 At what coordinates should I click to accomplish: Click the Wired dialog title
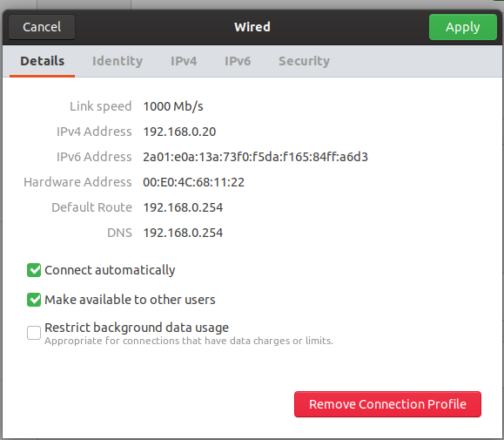(252, 27)
